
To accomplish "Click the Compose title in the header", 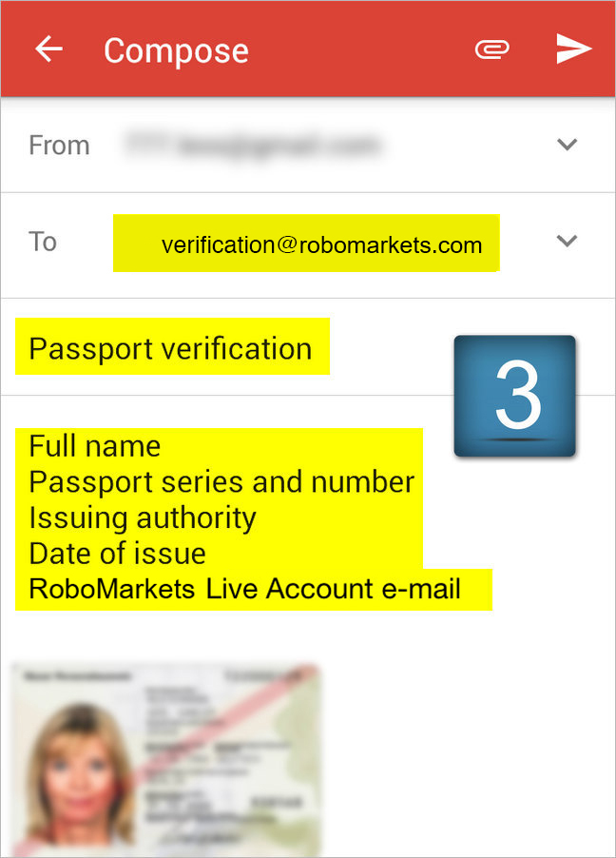I will pos(176,50).
